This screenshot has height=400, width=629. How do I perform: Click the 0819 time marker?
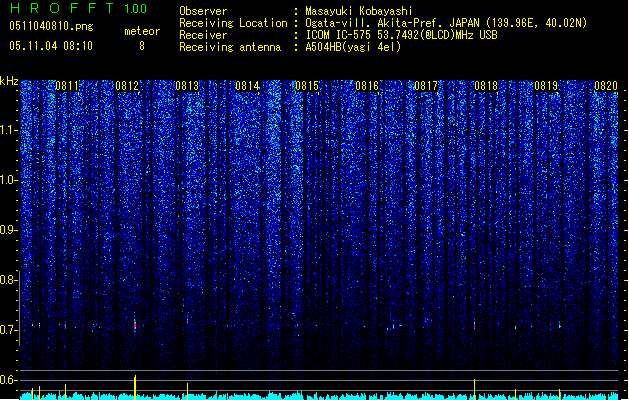point(546,85)
